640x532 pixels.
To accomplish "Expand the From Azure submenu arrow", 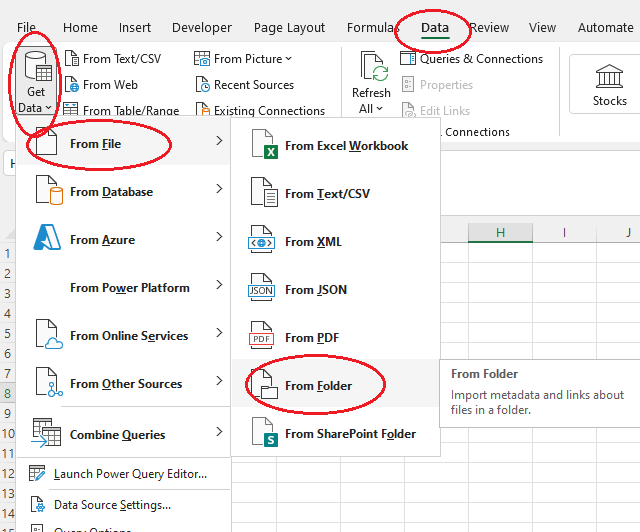I will (219, 236).
